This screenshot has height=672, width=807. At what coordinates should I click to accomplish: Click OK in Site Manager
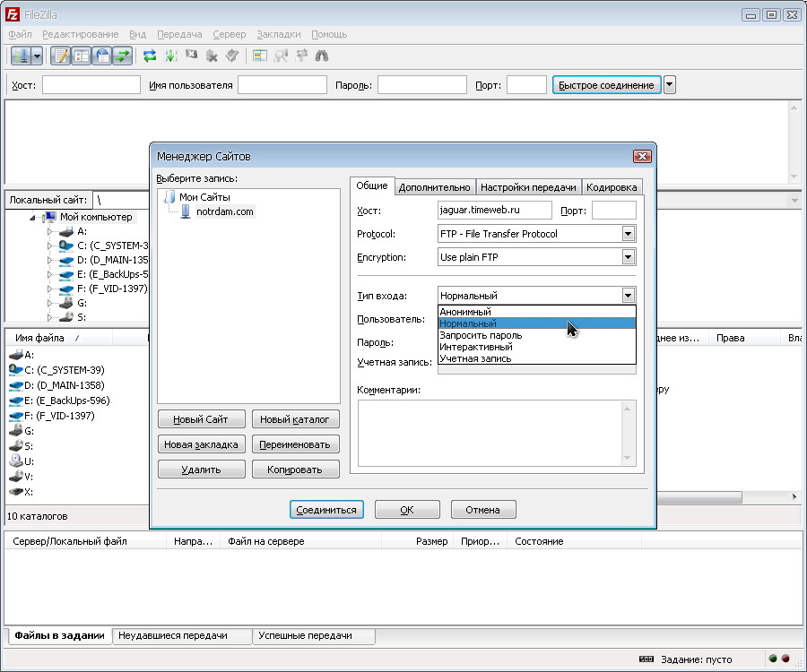[x=407, y=510]
